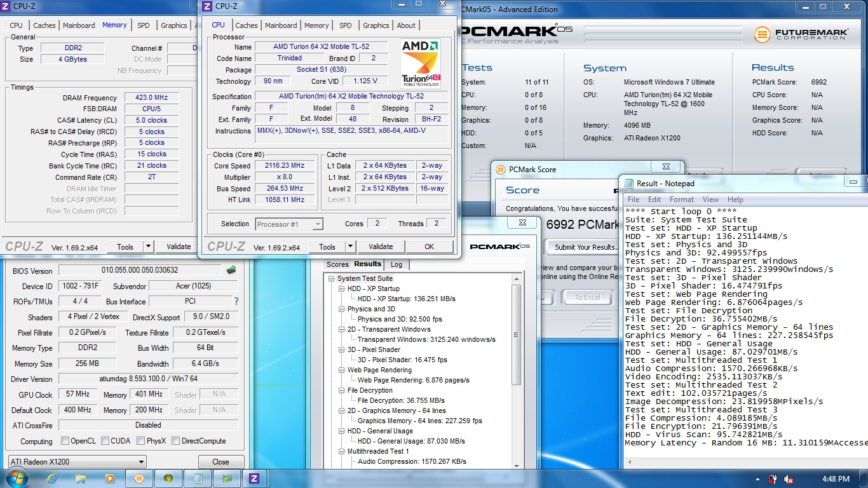Open Tools dropdown arrow in front CPU-Z
The width and height of the screenshot is (868, 488).
click(350, 247)
